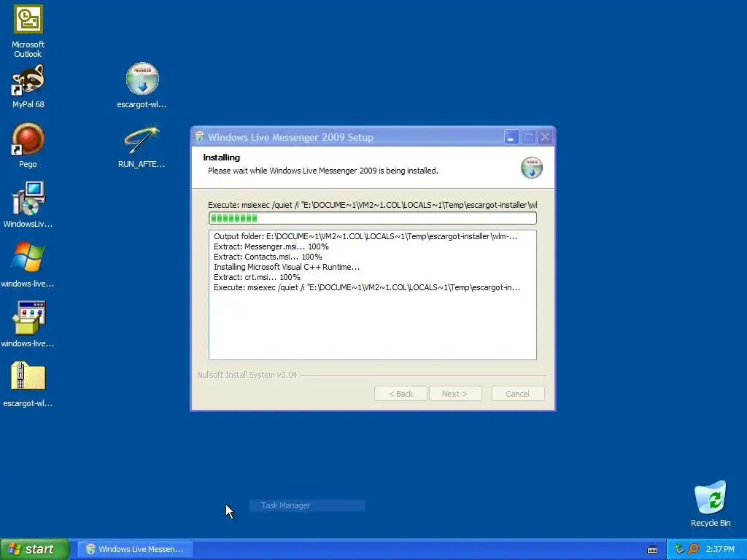The width and height of the screenshot is (747, 560).
Task: Click the 'Output folder' log line
Action: (x=365, y=236)
